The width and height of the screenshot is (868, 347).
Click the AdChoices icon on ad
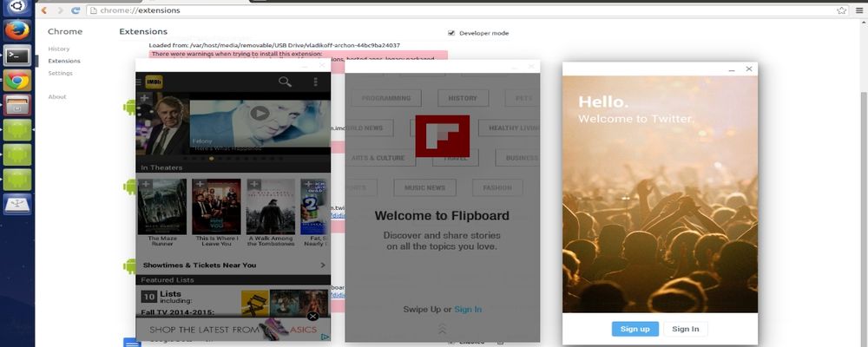325,337
